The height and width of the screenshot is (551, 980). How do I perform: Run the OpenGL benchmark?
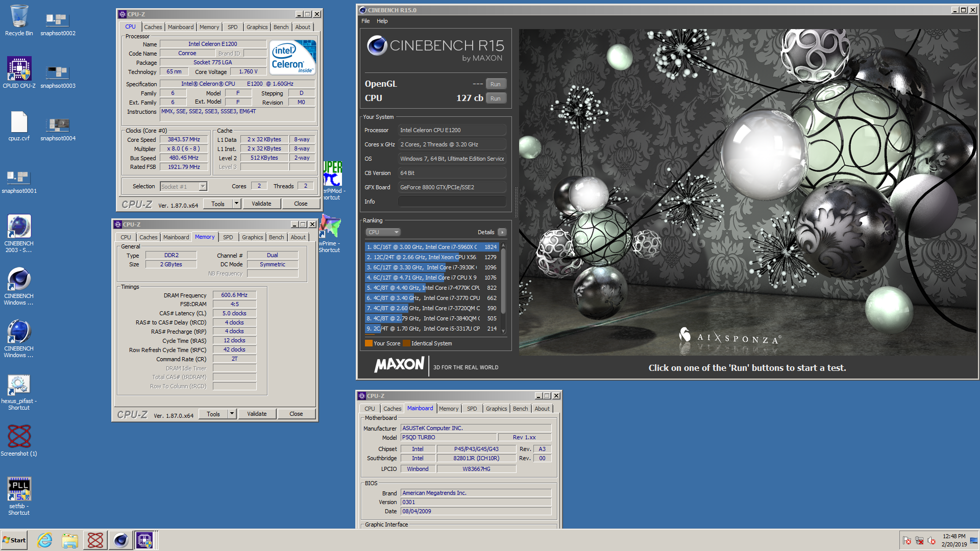click(x=496, y=84)
